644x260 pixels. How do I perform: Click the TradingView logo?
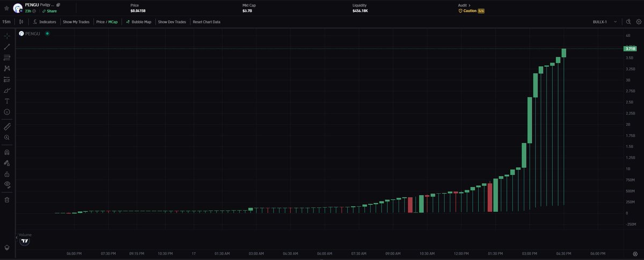click(x=24, y=241)
